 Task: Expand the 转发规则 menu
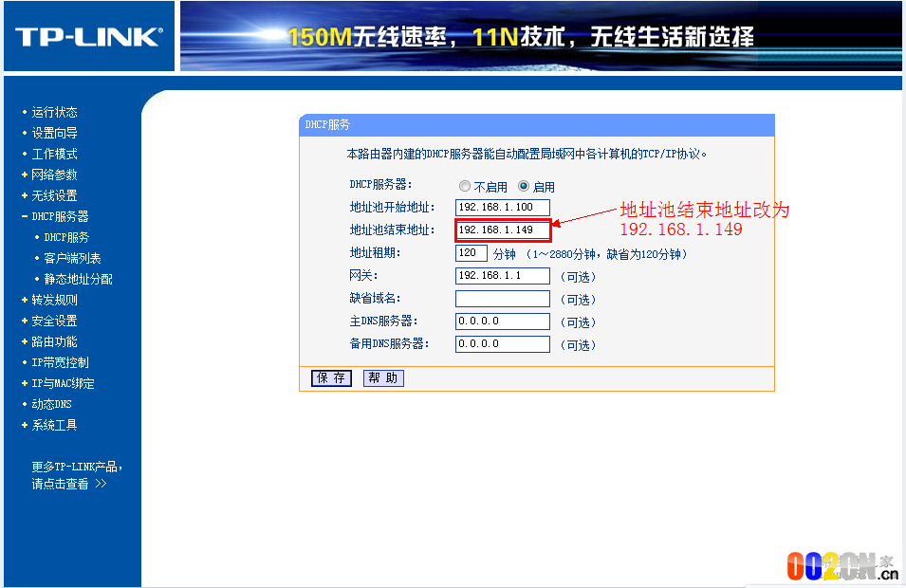pyautogui.click(x=54, y=300)
